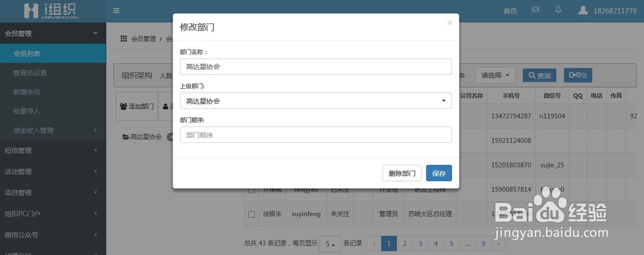Go to the previous page arrow
Image resolution: width=644 pixels, height=255 pixels.
coord(374,243)
